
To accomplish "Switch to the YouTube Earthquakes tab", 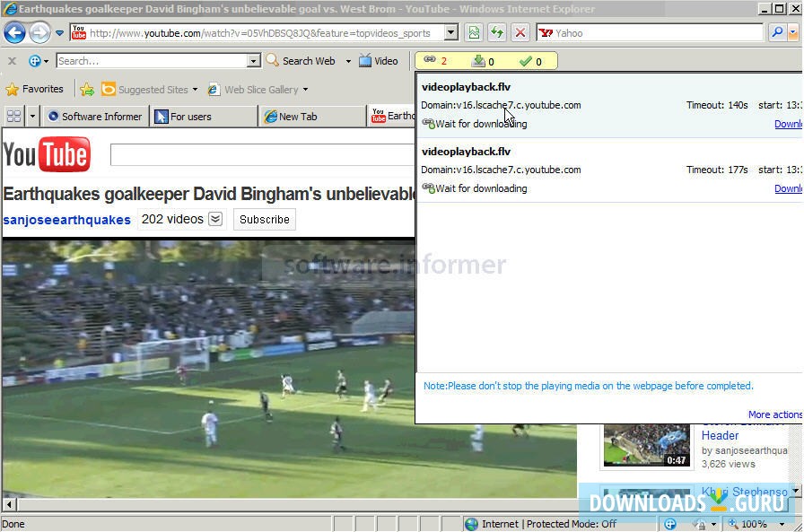I will tap(392, 117).
